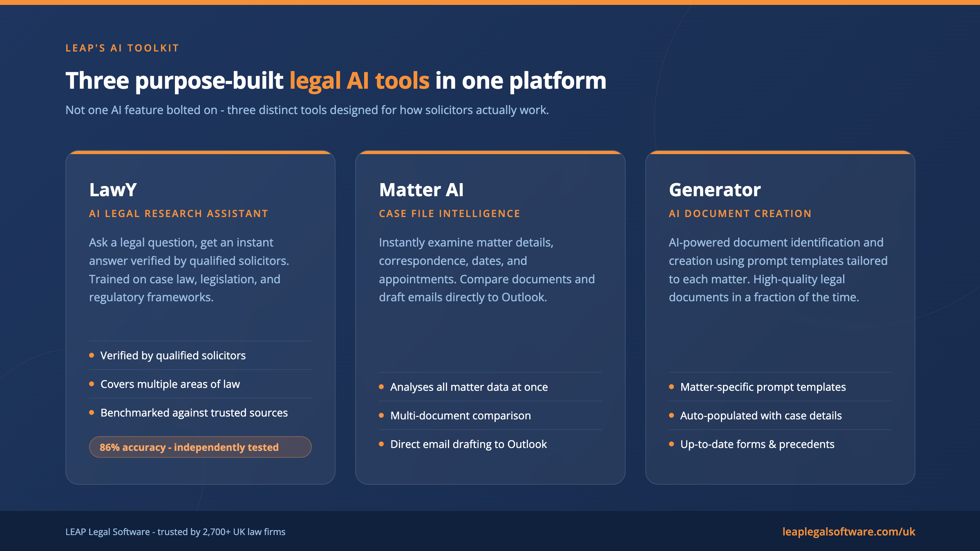The image size is (980, 551).
Task: Select the Generator card title
Action: 715,190
